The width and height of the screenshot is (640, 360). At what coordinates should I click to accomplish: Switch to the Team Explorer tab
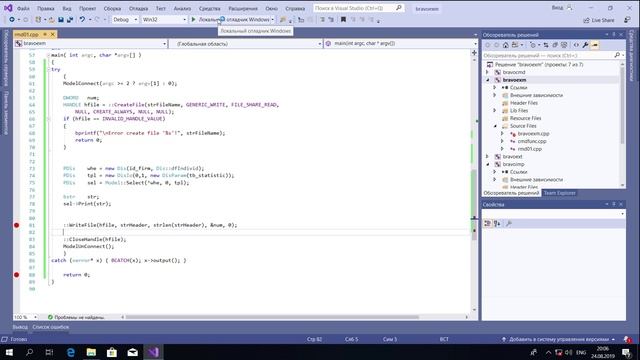[559, 193]
